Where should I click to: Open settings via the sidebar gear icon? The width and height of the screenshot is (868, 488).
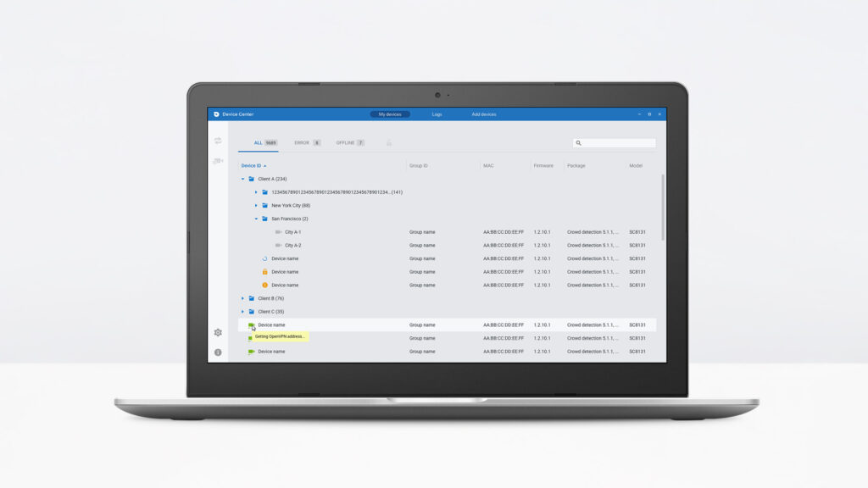(218, 333)
